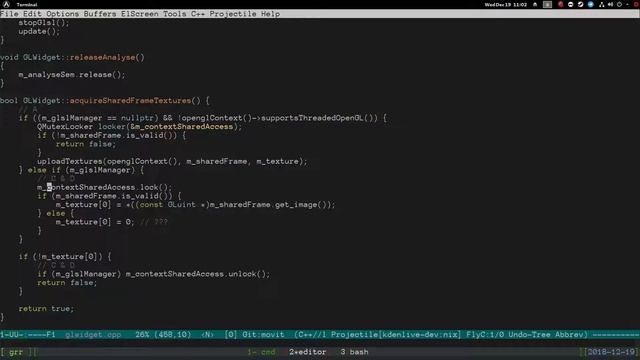Click the QMutexLocker locker line

[139, 127]
